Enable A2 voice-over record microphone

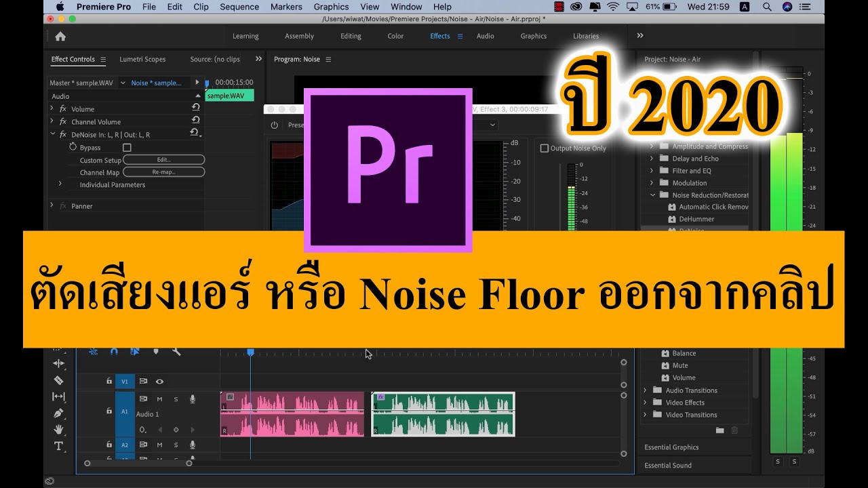tap(193, 445)
